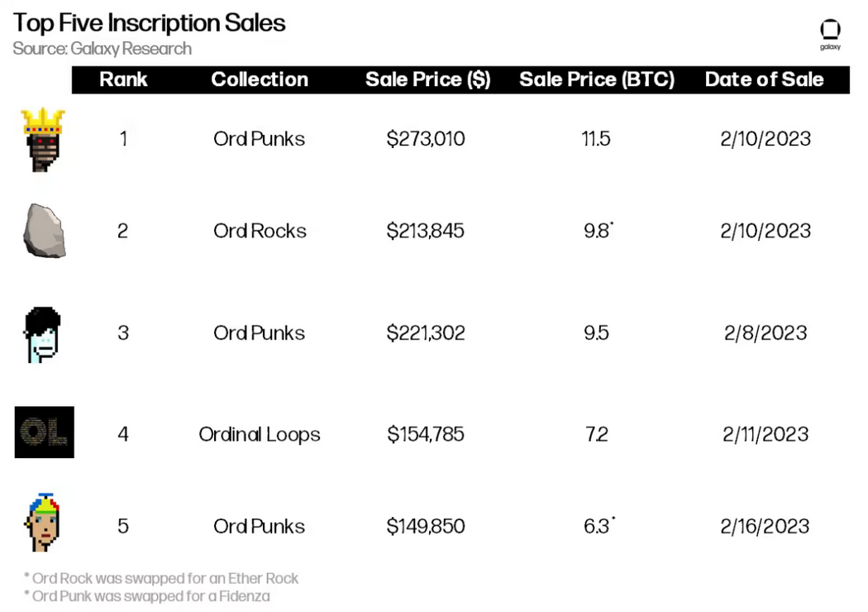Click the Ordinal Loops collection name
868x612 pixels.
pos(259,434)
